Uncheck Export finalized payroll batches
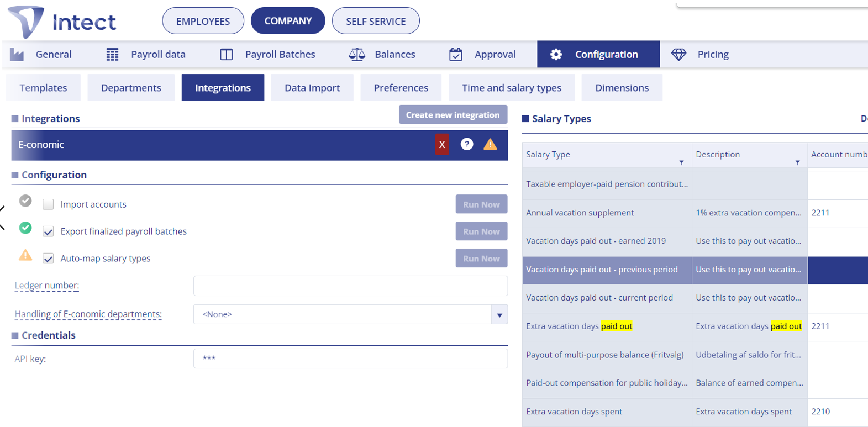Screen dimensions: 868x427 pos(49,231)
